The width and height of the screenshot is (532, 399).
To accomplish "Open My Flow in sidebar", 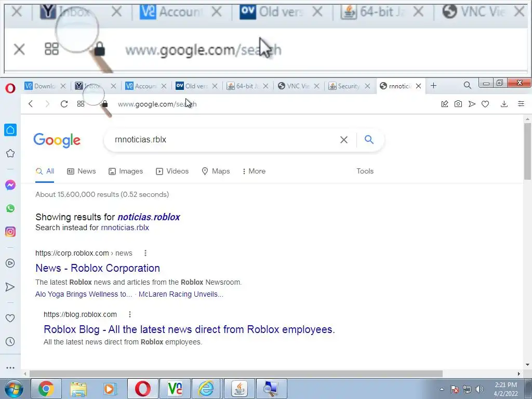I will [10, 287].
